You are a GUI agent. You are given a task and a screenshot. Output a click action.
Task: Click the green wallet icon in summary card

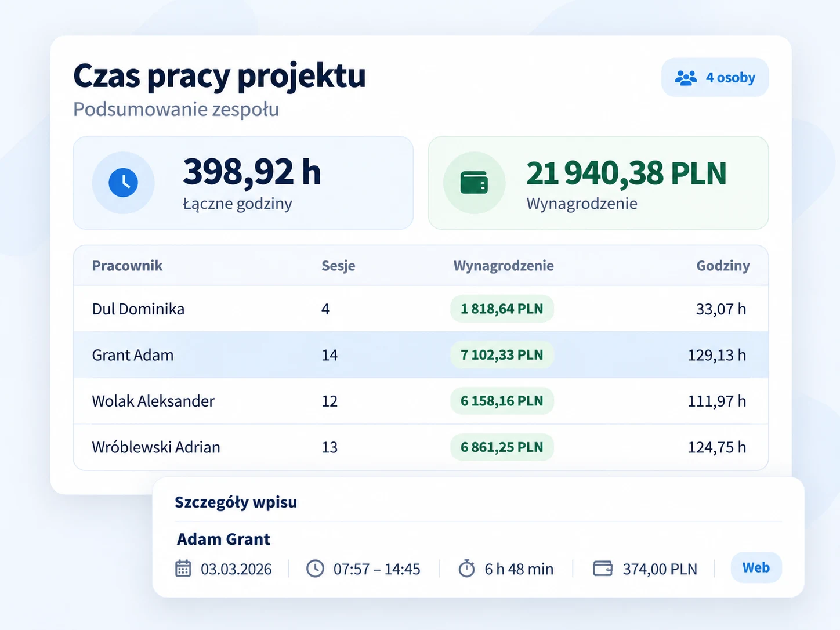coord(474,183)
